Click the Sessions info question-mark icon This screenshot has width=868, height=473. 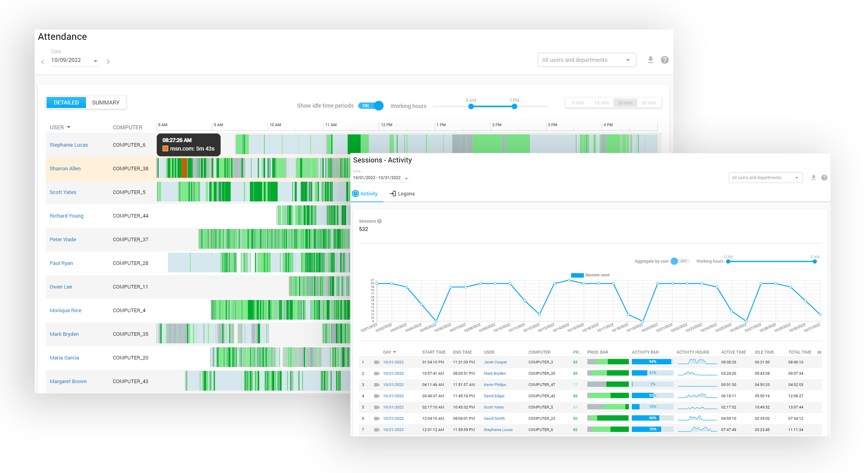point(380,221)
